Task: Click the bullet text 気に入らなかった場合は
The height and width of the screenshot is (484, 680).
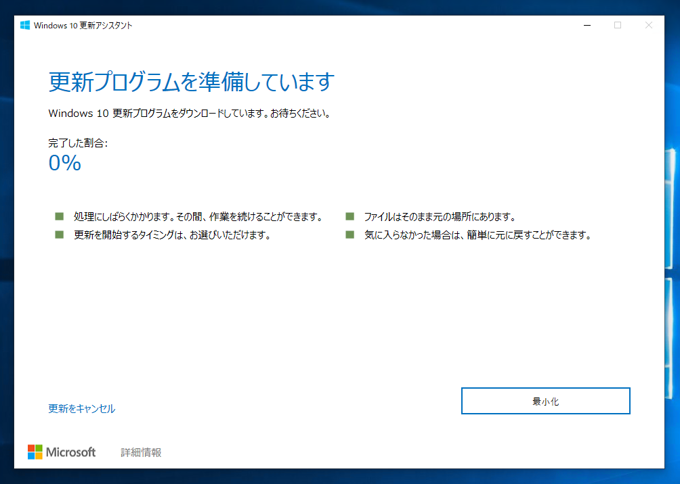Action: point(413,235)
